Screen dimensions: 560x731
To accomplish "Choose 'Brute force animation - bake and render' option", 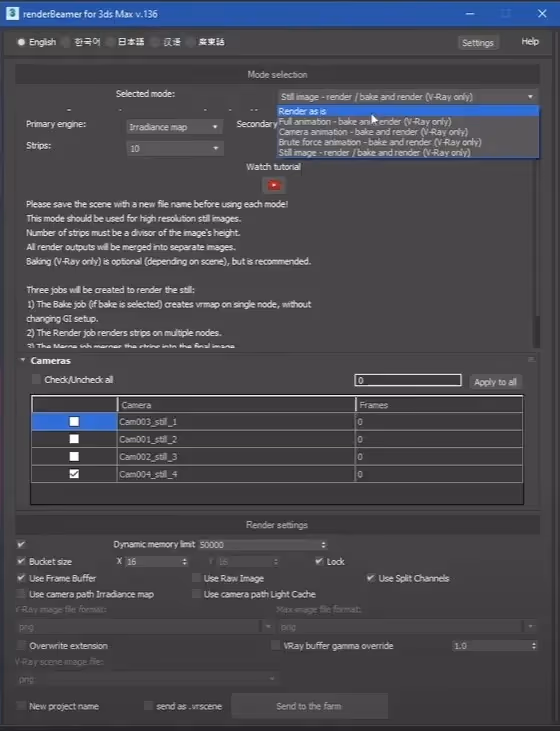I will (x=408, y=142).
